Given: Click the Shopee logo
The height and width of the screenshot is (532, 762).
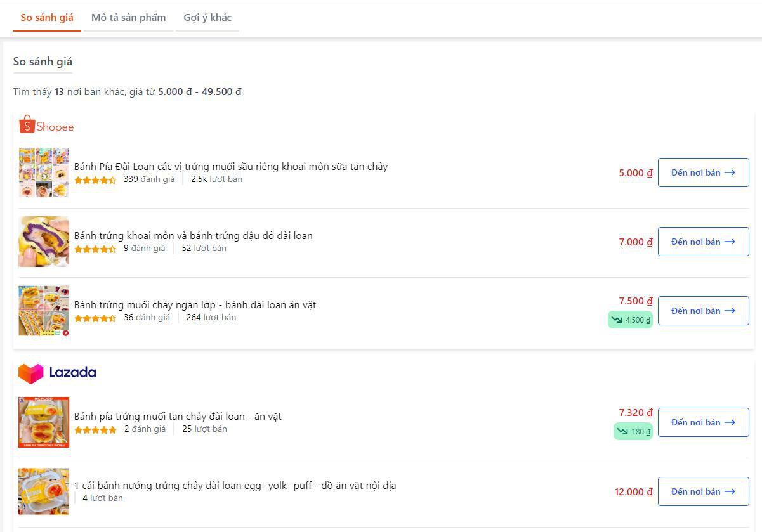Looking at the screenshot, I should point(46,125).
